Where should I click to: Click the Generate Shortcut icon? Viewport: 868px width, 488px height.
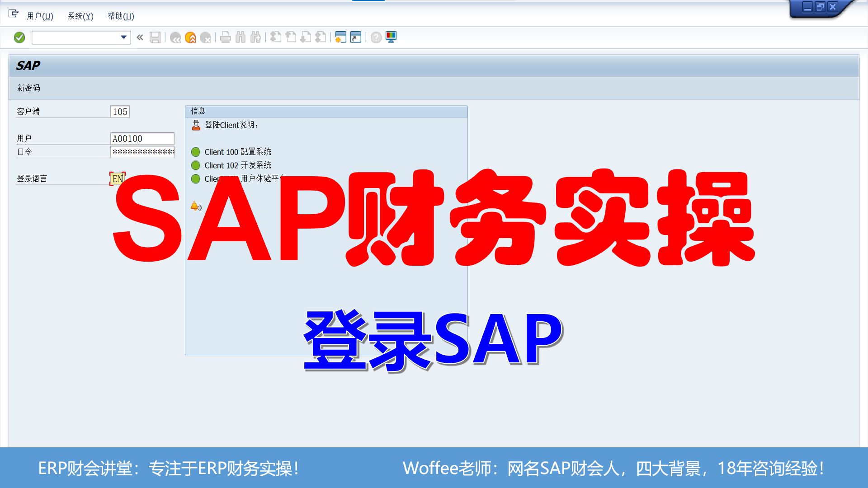pos(356,38)
